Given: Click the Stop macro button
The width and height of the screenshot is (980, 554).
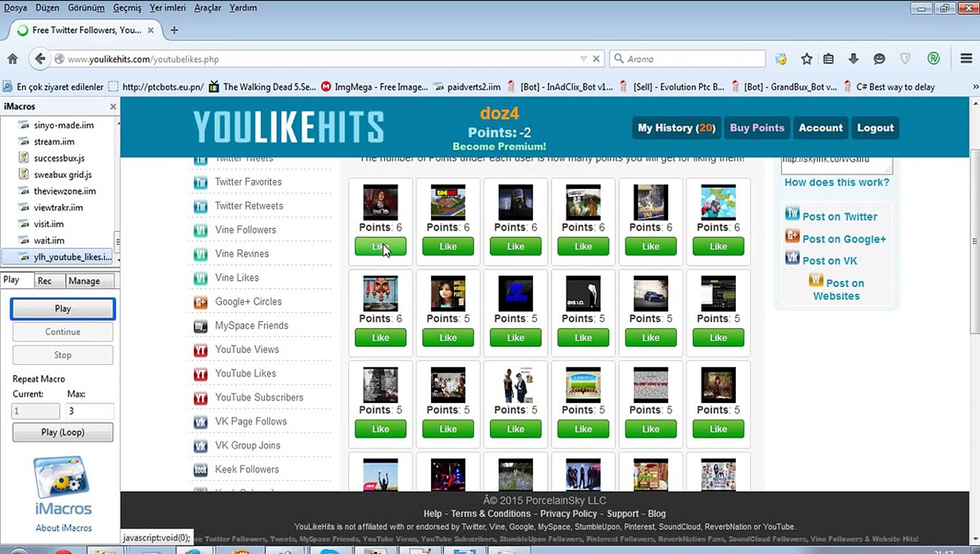Looking at the screenshot, I should tap(63, 355).
